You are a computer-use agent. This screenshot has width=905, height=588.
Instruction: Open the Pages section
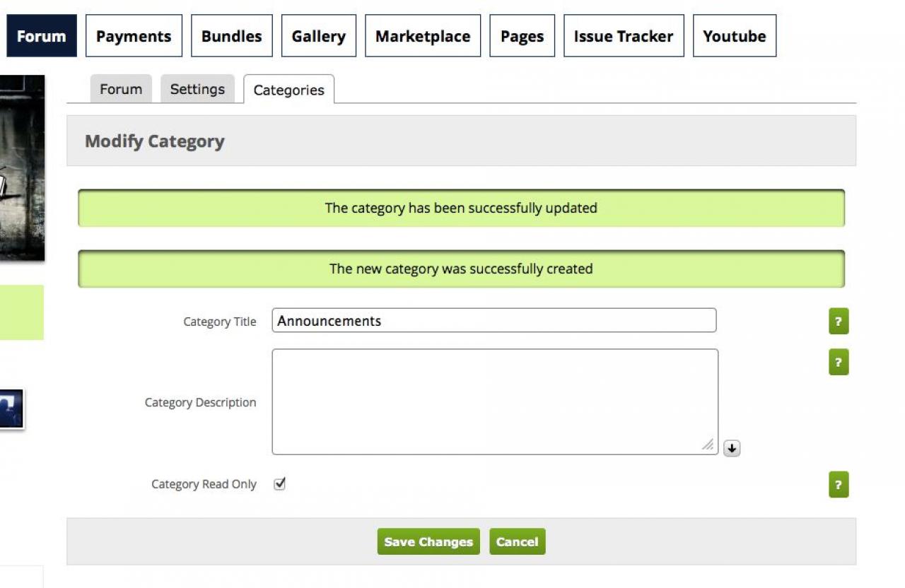tap(522, 36)
